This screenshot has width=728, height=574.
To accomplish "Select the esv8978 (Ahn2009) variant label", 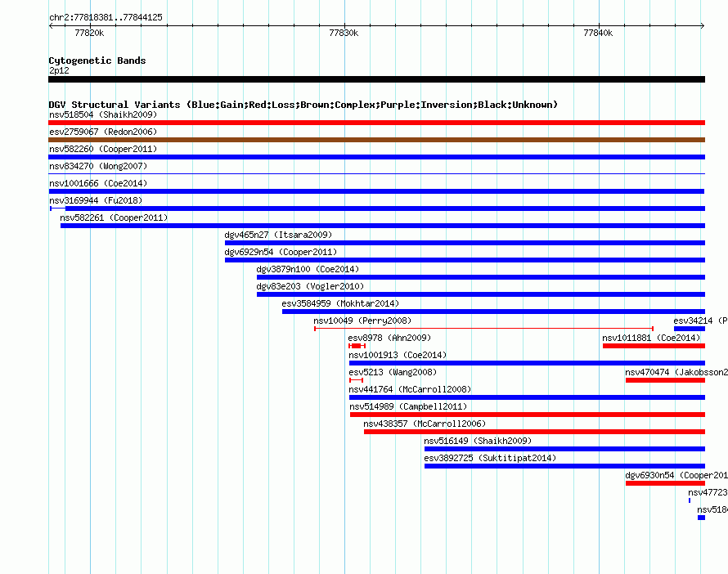I will [389, 338].
